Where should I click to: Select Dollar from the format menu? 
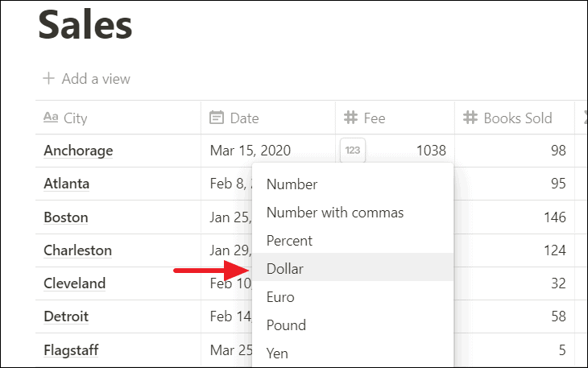click(353, 269)
